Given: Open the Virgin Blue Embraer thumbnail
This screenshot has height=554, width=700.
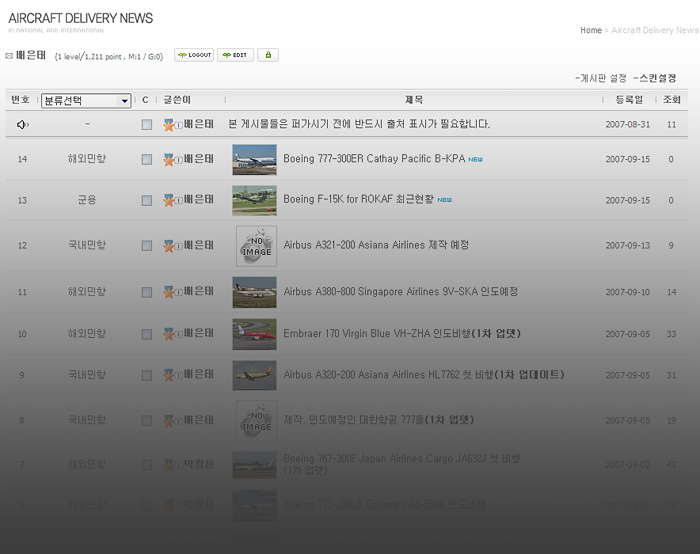Looking at the screenshot, I should coord(254,334).
